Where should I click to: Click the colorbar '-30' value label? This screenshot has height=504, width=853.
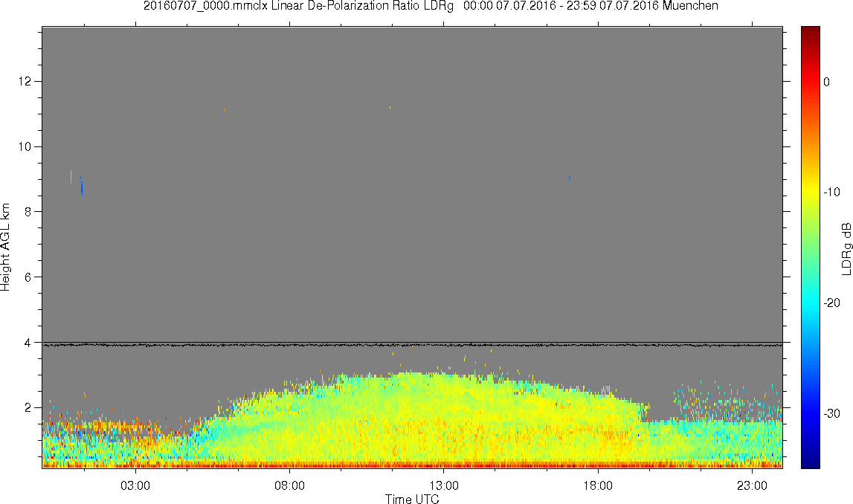point(831,414)
